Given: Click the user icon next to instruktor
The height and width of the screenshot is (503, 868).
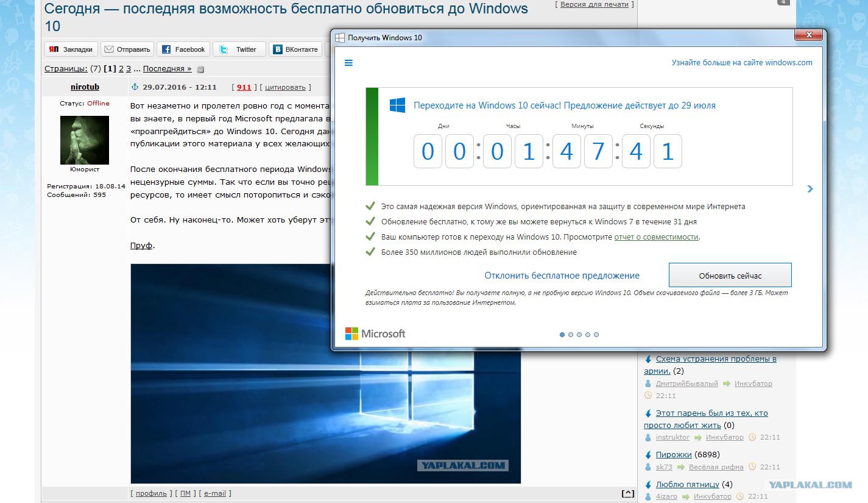Looking at the screenshot, I should pyautogui.click(x=649, y=438).
